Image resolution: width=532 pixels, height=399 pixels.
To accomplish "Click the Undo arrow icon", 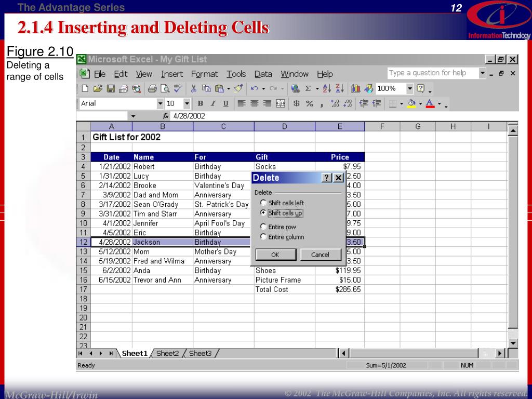I will [254, 88].
